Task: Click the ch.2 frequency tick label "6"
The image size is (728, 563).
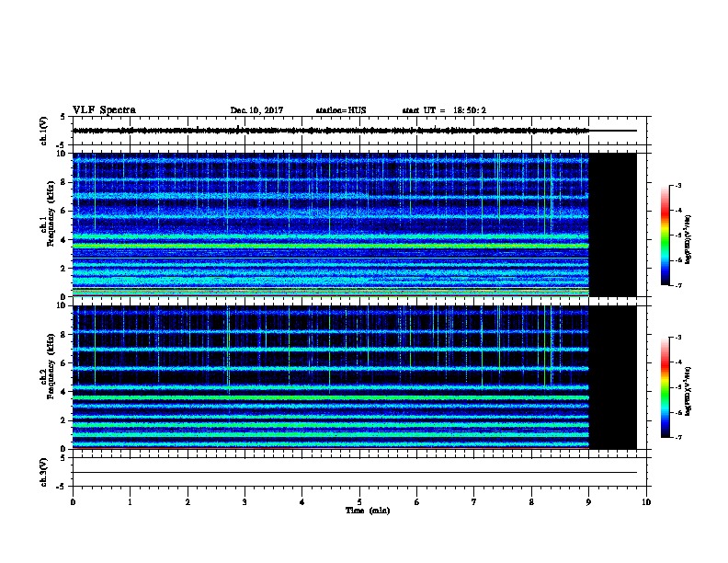Action: click(63, 362)
